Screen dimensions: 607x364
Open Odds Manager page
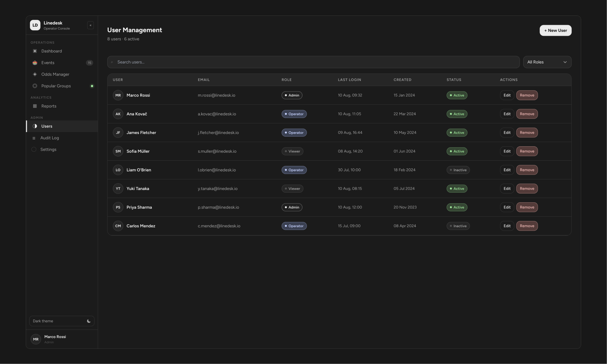point(62,74)
